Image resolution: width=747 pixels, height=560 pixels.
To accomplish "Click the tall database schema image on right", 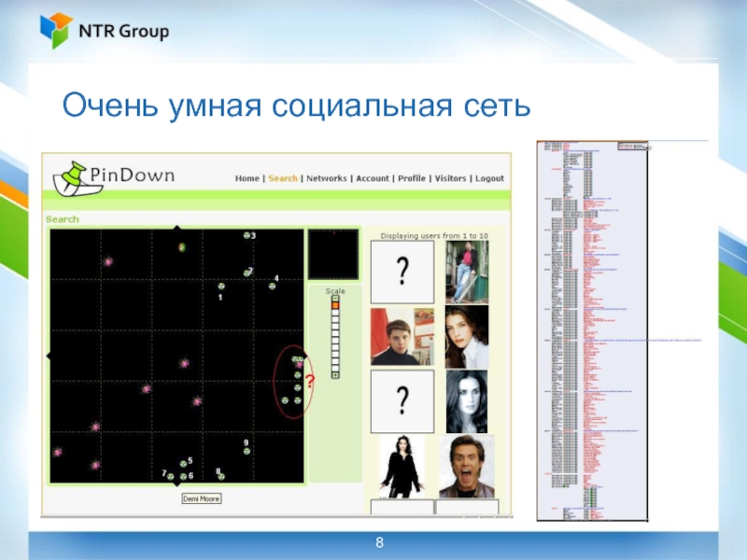I will point(592,330).
